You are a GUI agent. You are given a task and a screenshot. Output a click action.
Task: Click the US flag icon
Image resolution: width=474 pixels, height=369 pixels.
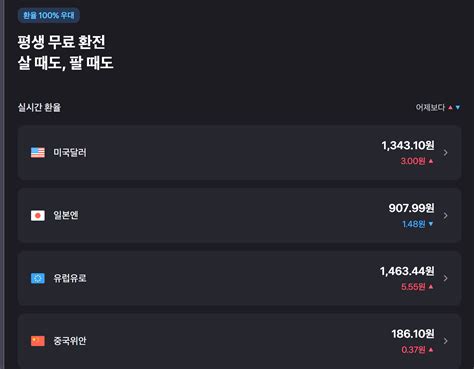pos(38,153)
